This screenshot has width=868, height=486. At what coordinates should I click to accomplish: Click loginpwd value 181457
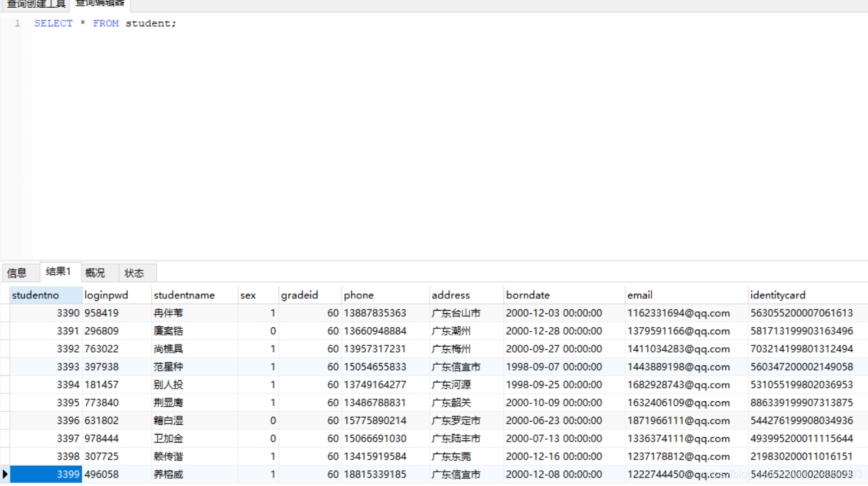coord(102,385)
